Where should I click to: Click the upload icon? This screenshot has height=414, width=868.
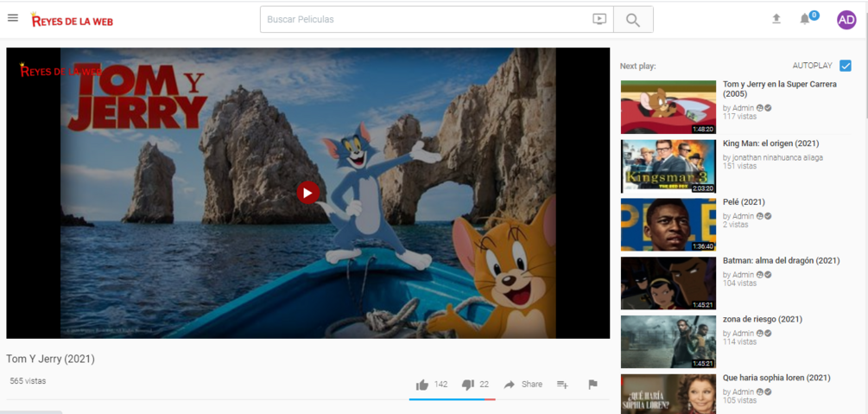pyautogui.click(x=776, y=19)
